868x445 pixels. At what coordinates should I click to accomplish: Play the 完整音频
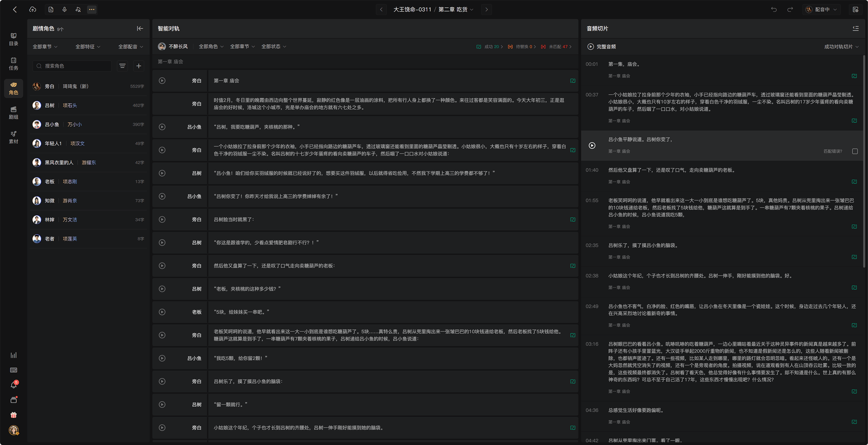click(591, 46)
